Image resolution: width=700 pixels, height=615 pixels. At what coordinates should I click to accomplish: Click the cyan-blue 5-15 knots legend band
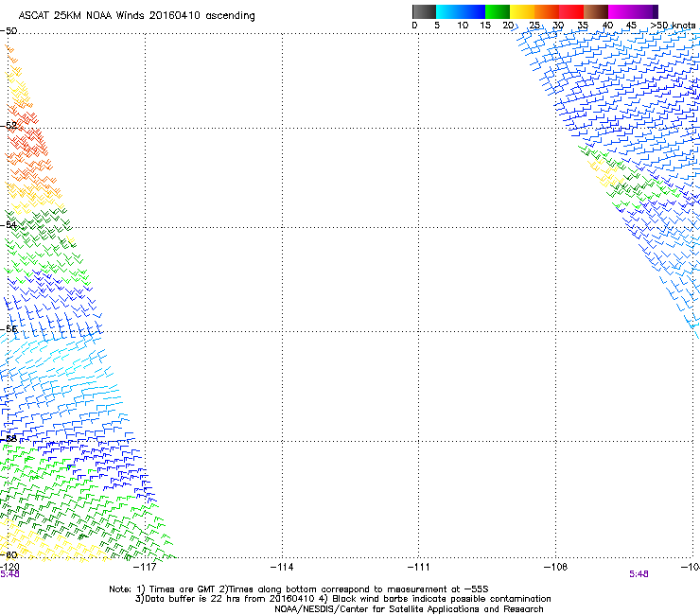[461, 11]
